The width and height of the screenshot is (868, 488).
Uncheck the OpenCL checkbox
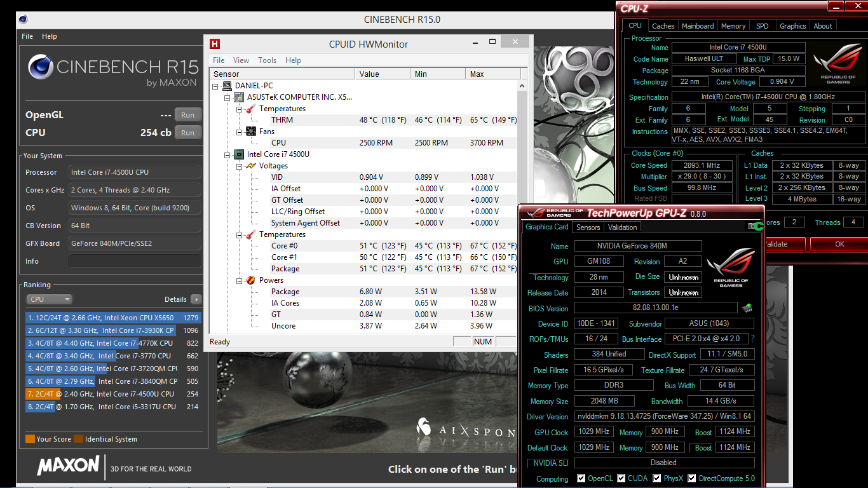pos(581,478)
